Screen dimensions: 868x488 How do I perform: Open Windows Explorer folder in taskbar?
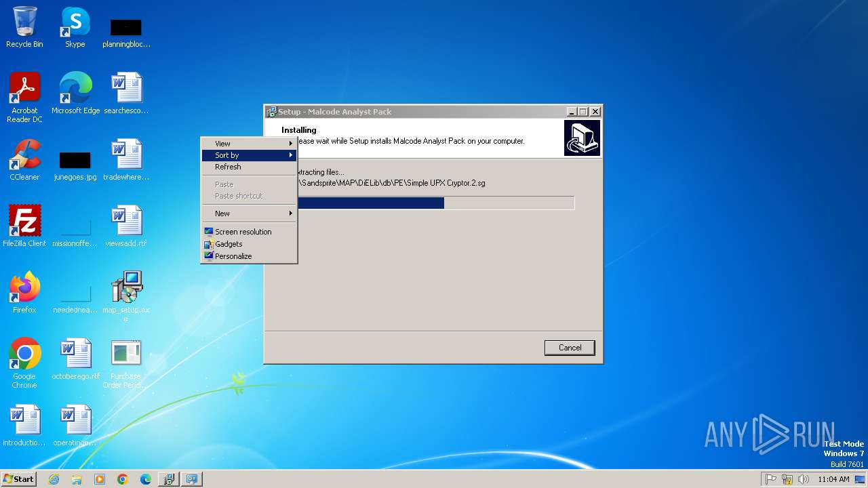pos(77,479)
